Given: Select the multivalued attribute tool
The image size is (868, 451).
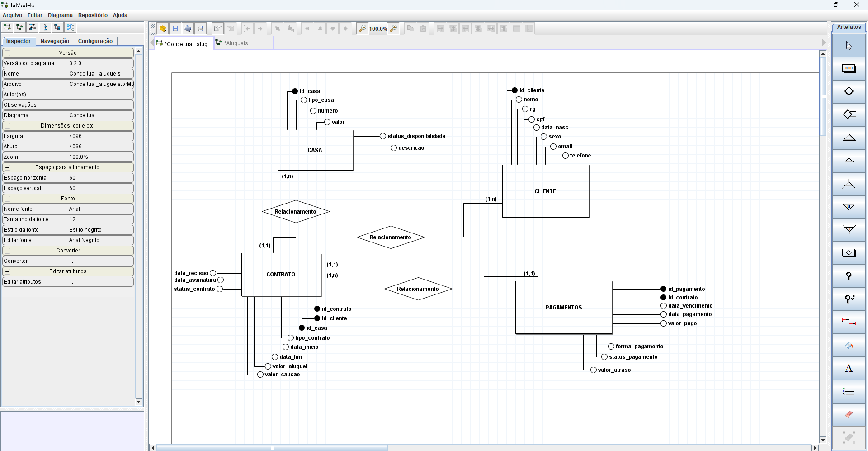Looking at the screenshot, I should click(849, 299).
